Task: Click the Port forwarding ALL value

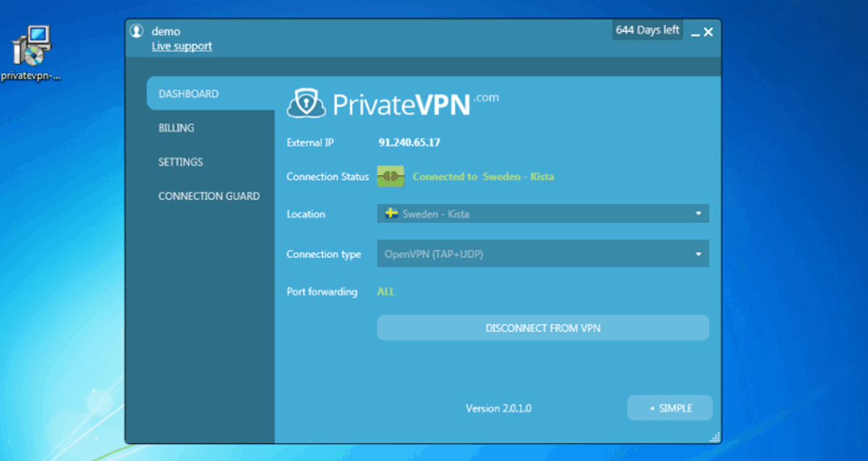Action: (386, 292)
